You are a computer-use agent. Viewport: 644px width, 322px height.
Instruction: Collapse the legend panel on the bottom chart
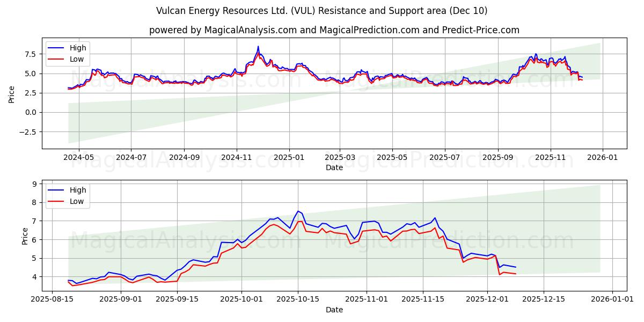pos(67,195)
